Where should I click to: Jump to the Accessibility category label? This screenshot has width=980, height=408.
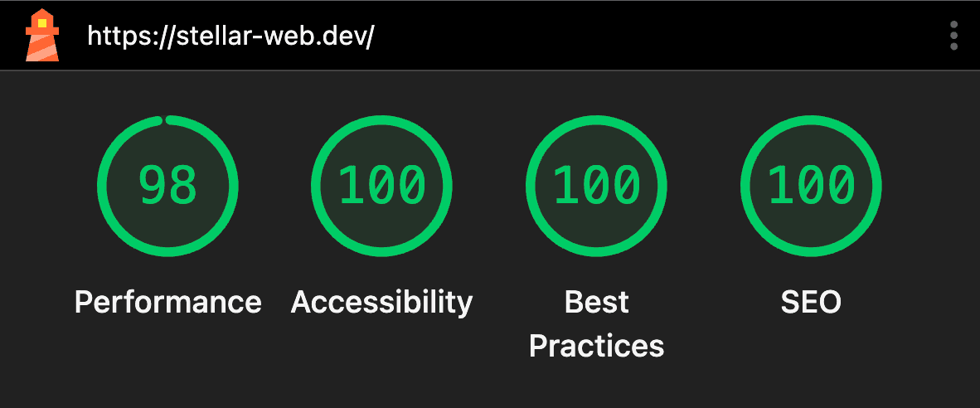(382, 302)
